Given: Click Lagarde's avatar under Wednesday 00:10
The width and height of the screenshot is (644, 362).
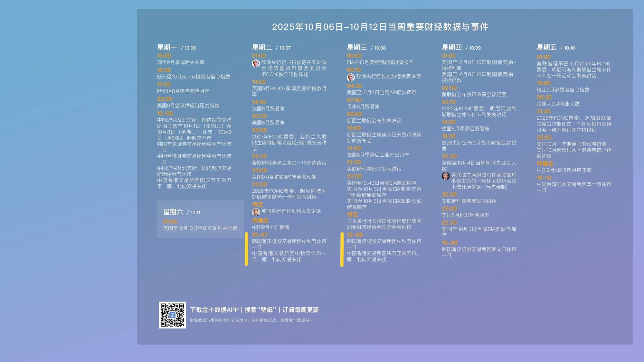Looking at the screenshot, I should coord(350,77).
